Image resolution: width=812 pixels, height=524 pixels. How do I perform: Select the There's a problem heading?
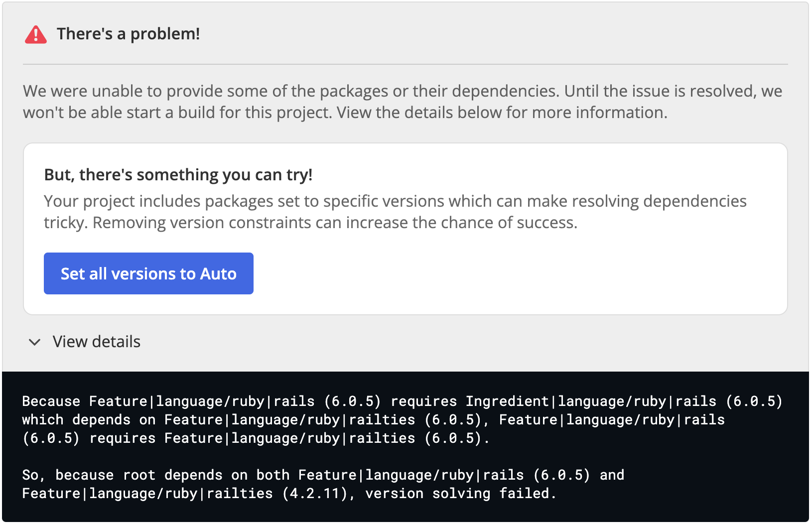pyautogui.click(x=129, y=34)
